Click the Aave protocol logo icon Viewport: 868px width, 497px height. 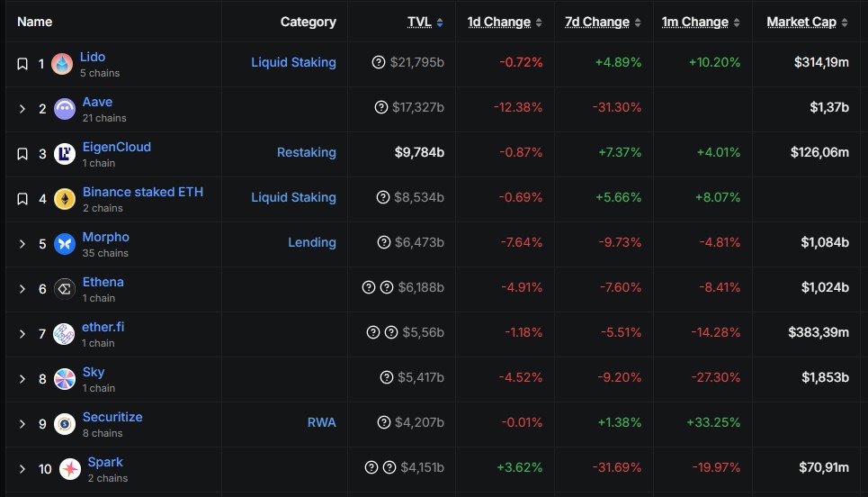point(65,109)
